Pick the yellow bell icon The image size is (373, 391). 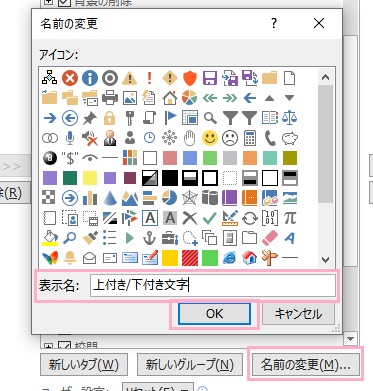[70, 258]
